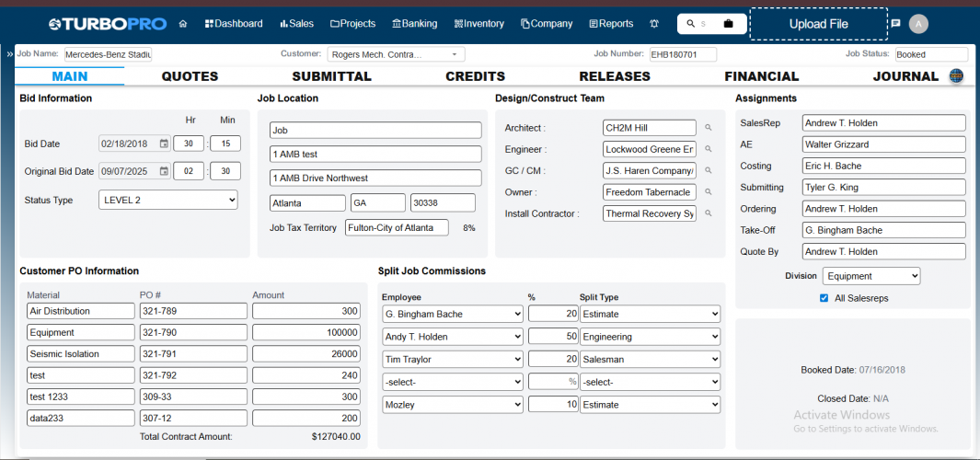The image size is (980, 460).
Task: Select the MAIN tab
Action: click(70, 76)
